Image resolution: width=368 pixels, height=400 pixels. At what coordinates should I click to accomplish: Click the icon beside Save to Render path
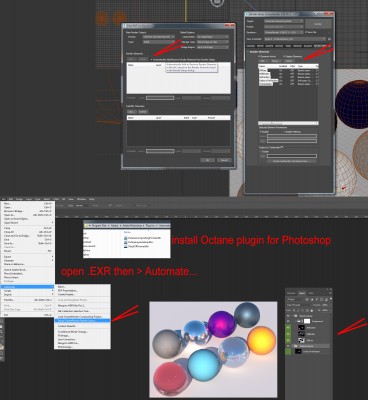[329, 39]
